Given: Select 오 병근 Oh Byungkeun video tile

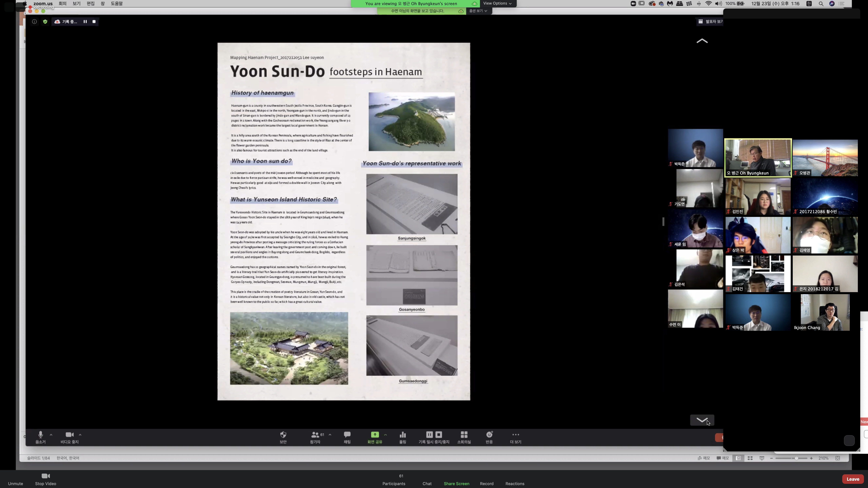Looking at the screenshot, I should point(758,158).
